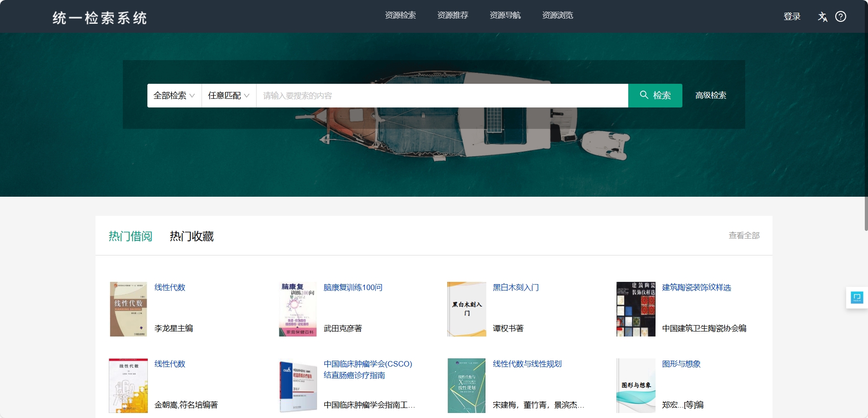The image size is (868, 418).
Task: Select the 热门借阅 tab
Action: pos(130,236)
